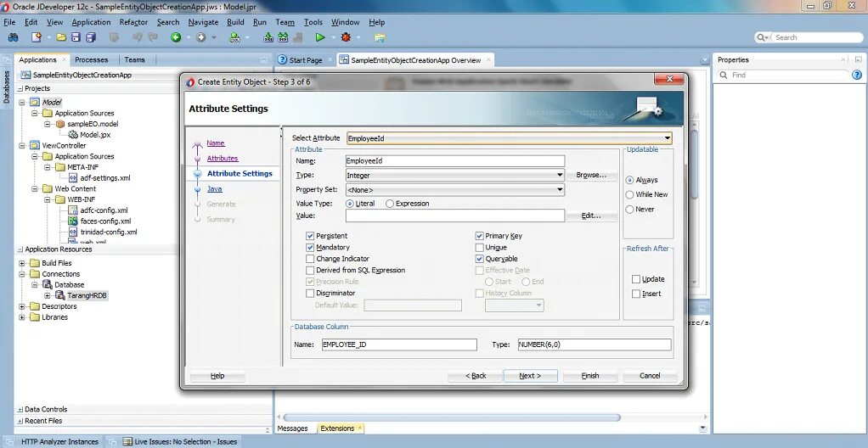Click the binoculars search icon in toolbar

pos(13,37)
